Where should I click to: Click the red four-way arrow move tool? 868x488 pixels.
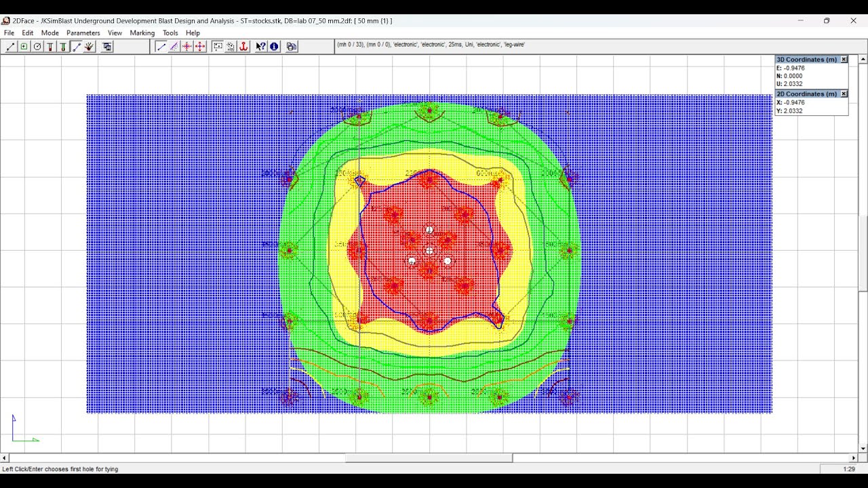[x=200, y=47]
